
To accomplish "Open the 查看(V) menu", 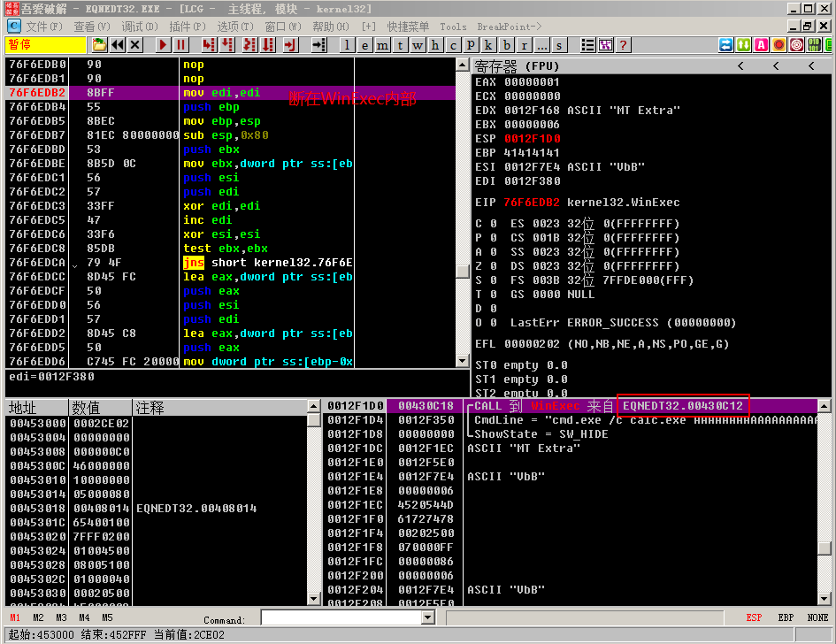I will (92, 27).
